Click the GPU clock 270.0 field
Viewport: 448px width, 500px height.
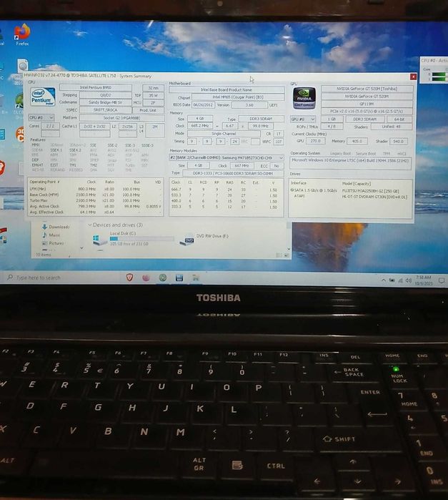click(315, 141)
